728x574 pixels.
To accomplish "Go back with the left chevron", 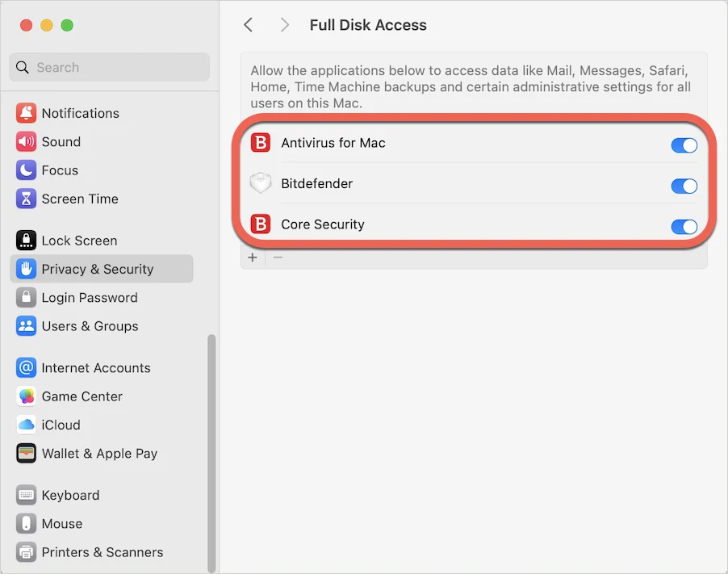I will pyautogui.click(x=249, y=25).
